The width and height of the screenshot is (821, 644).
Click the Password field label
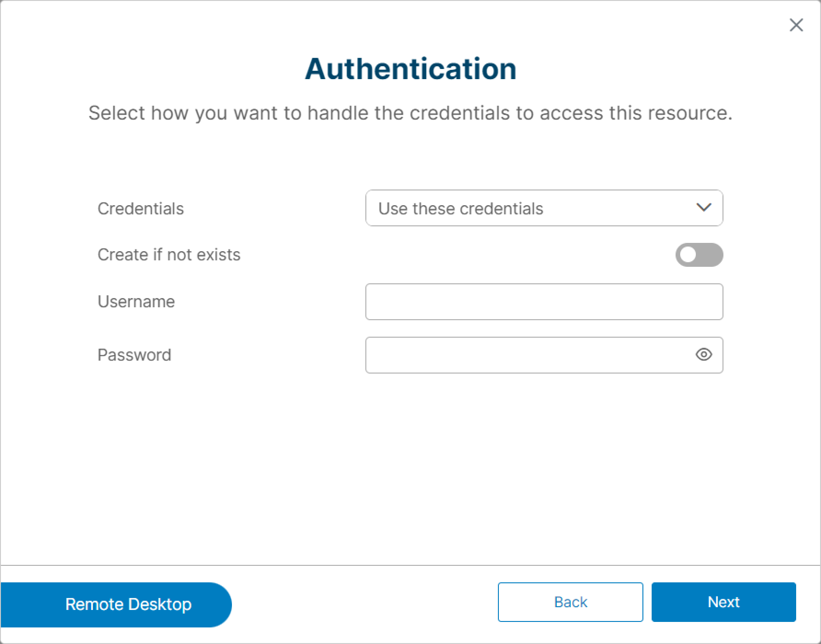(x=134, y=355)
